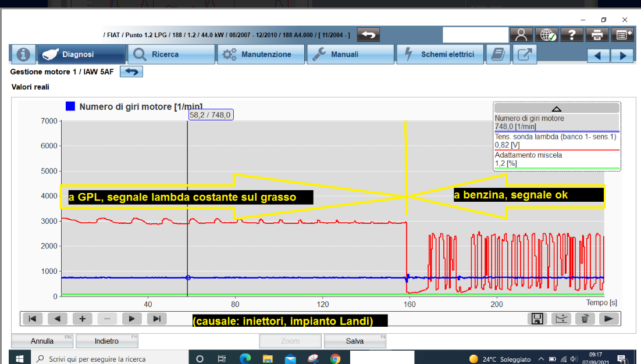The width and height of the screenshot is (641, 364).
Task: Click the empty search field at top
Action: 475,35
